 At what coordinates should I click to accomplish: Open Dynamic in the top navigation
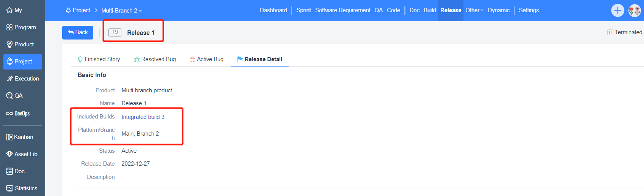[498, 10]
